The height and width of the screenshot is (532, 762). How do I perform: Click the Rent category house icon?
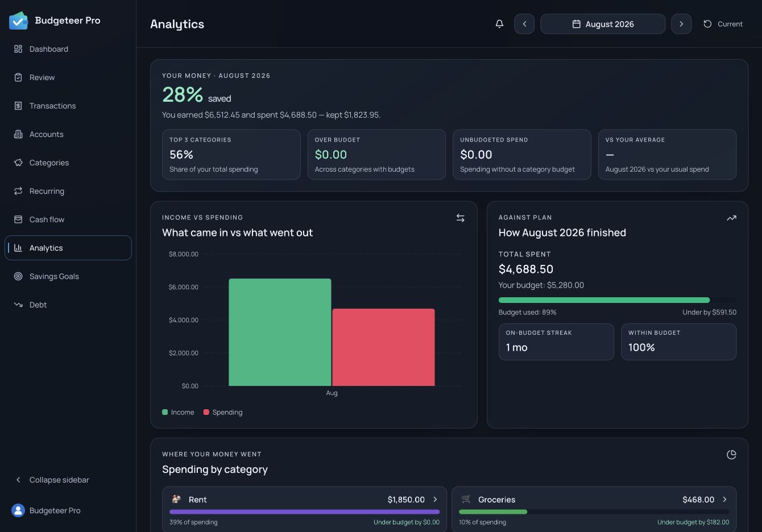pyautogui.click(x=176, y=499)
